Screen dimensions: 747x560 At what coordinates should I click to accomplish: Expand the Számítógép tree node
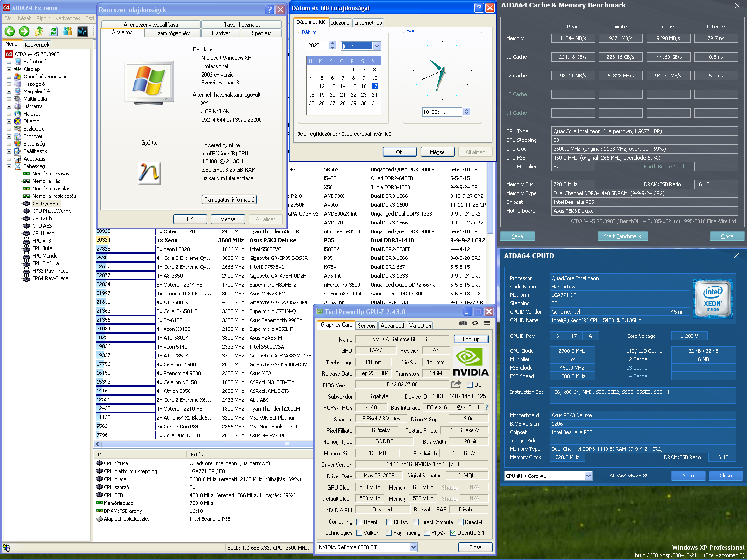9,62
